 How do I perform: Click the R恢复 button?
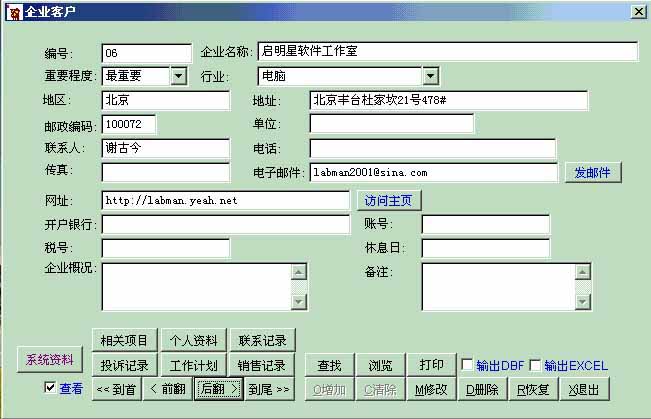tap(533, 389)
